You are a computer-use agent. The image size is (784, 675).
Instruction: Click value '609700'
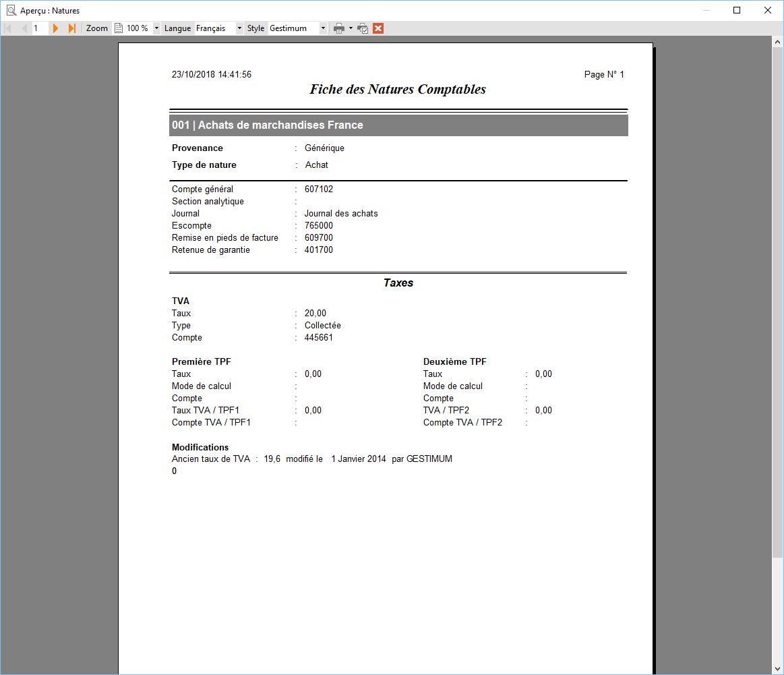click(318, 237)
